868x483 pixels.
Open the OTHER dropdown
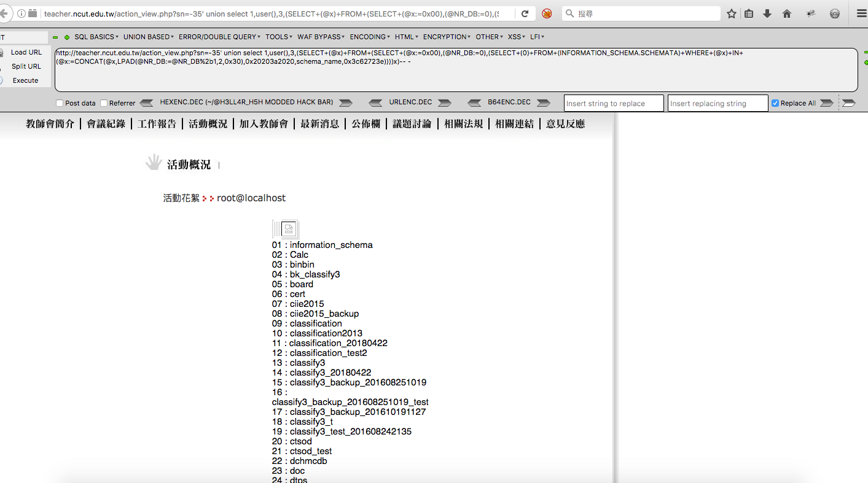490,37
